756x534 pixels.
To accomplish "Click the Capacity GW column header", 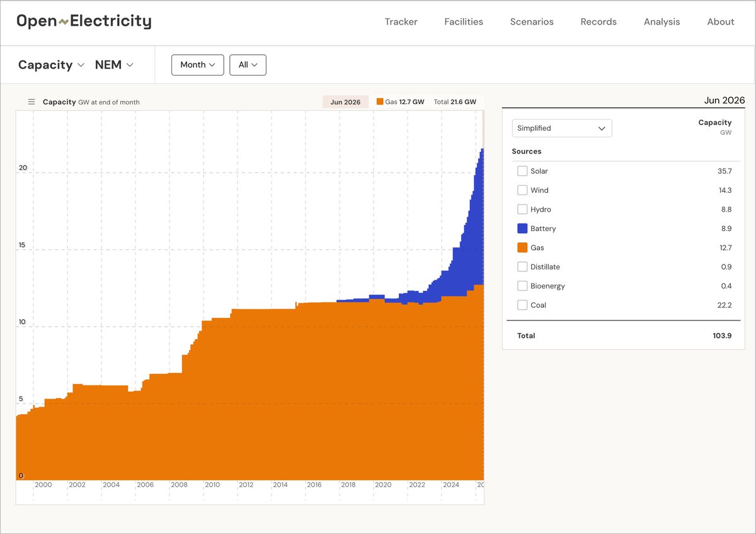I will [715, 127].
